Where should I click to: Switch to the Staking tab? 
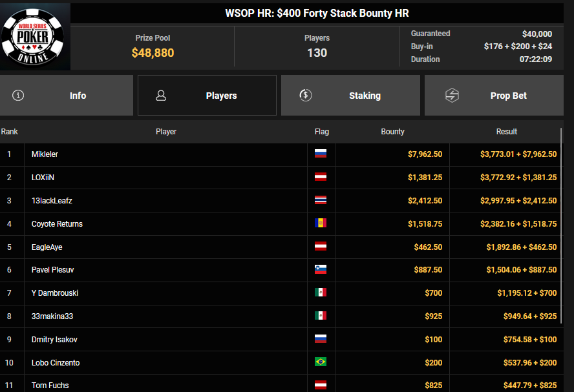point(350,96)
